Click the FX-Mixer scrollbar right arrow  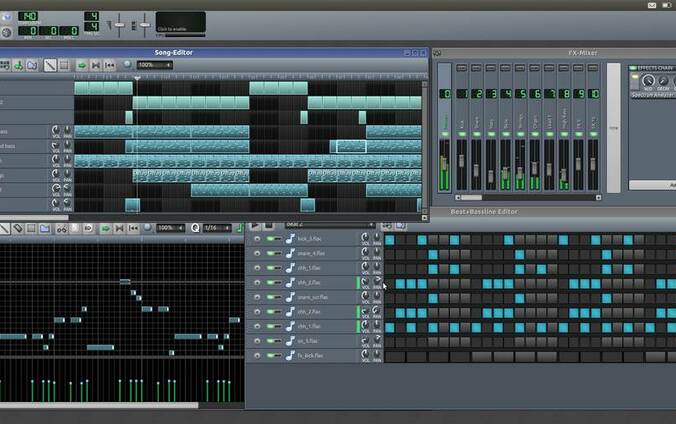point(598,198)
